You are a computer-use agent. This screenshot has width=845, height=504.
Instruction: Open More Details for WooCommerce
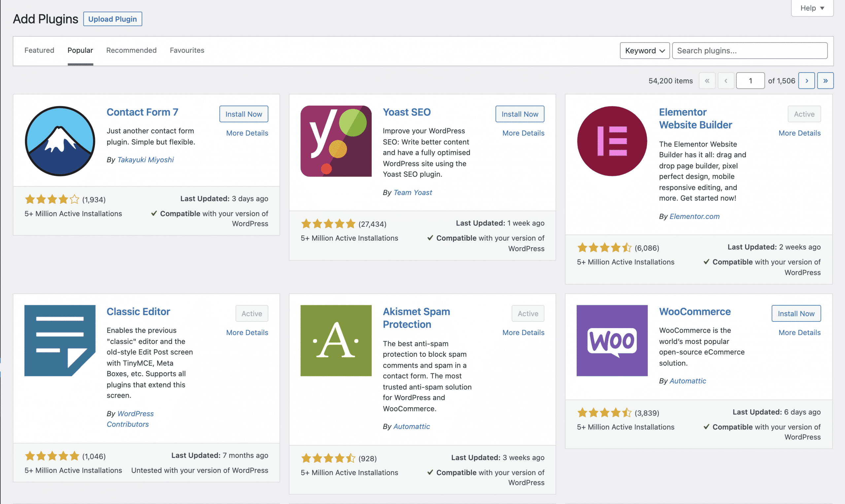coord(799,332)
